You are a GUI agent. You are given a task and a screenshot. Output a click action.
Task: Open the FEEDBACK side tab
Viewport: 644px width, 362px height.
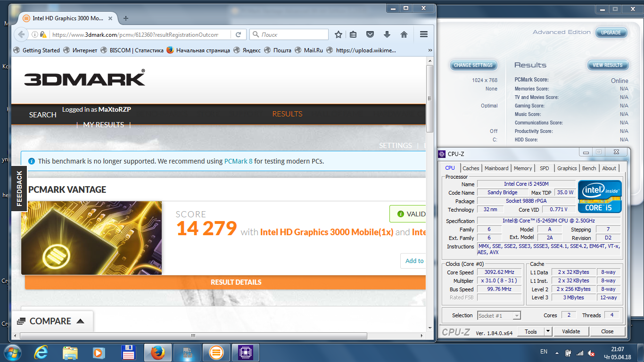point(19,189)
